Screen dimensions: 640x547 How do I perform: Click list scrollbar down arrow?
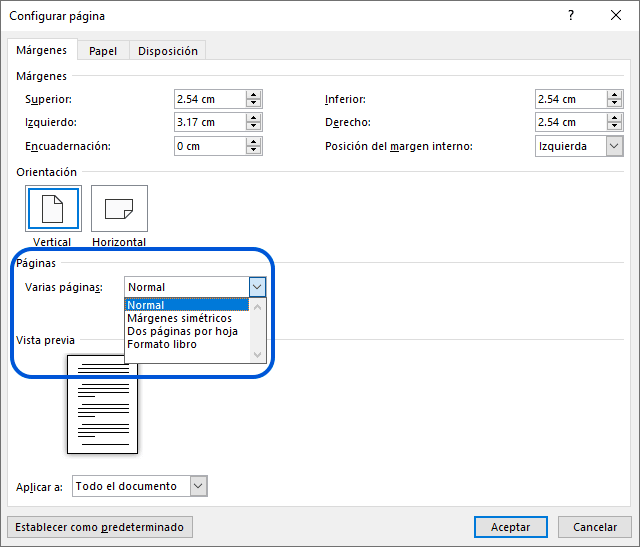pos(258,354)
